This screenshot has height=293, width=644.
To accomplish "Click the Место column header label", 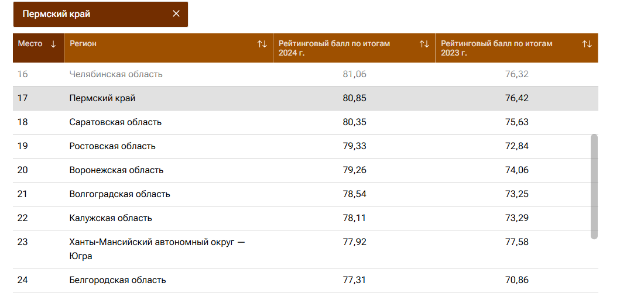I will 30,44.
